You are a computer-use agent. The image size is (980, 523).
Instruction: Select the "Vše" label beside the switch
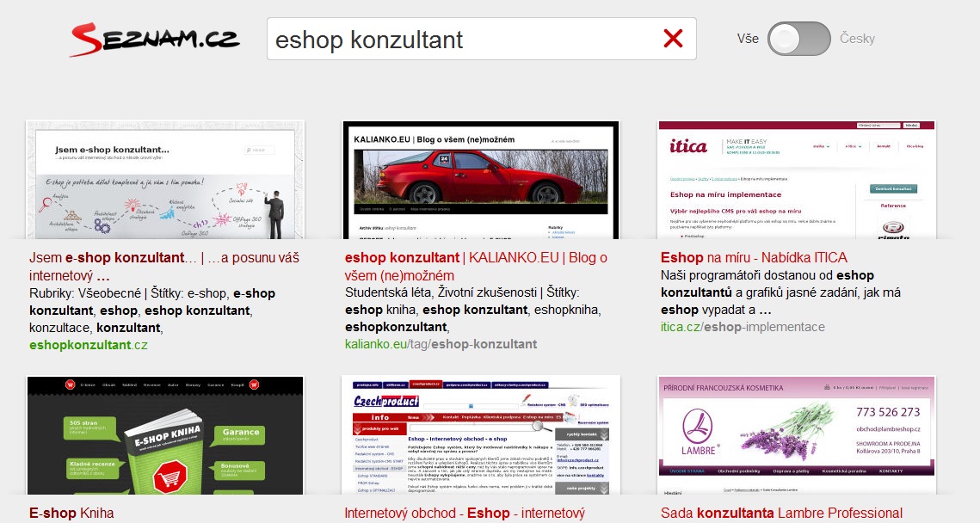point(748,39)
